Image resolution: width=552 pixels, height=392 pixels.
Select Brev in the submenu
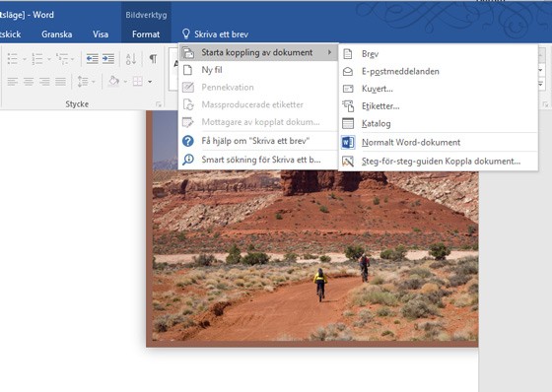click(438, 54)
